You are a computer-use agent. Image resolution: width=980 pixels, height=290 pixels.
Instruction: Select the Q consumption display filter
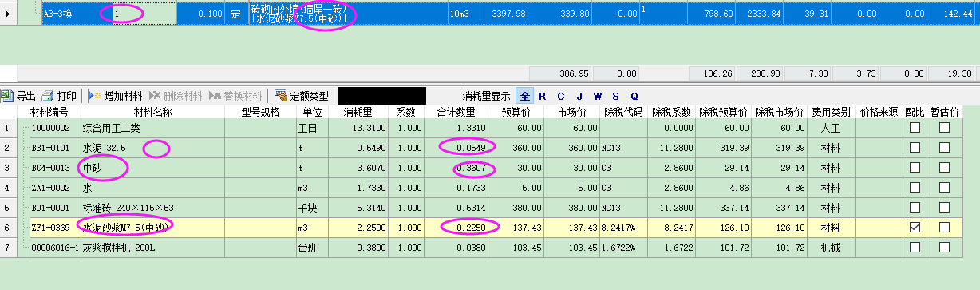(x=634, y=96)
